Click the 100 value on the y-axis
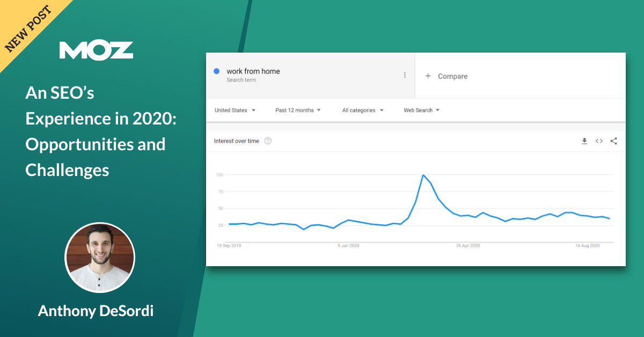 (x=219, y=175)
